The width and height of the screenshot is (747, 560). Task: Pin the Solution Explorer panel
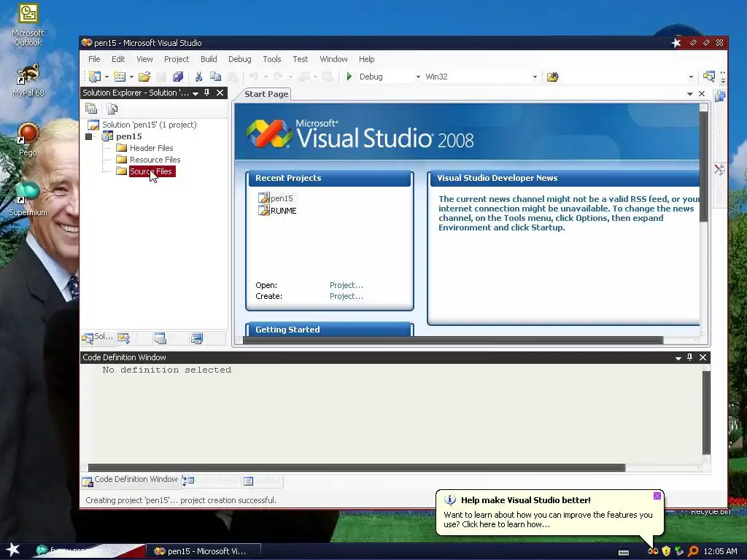pos(206,93)
